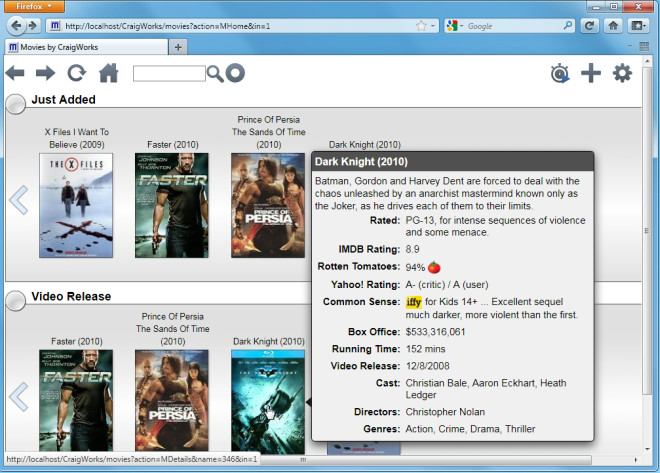Open a new tab with plus button

coord(178,47)
